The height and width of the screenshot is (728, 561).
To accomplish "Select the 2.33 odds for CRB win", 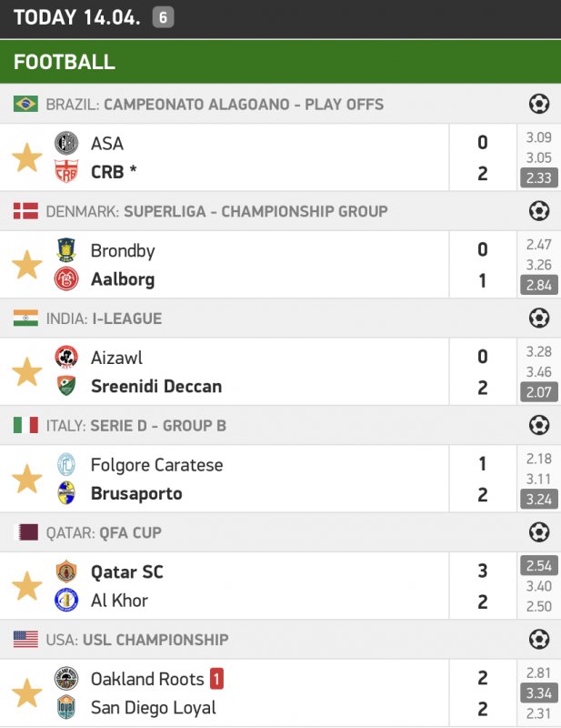I will [x=539, y=178].
